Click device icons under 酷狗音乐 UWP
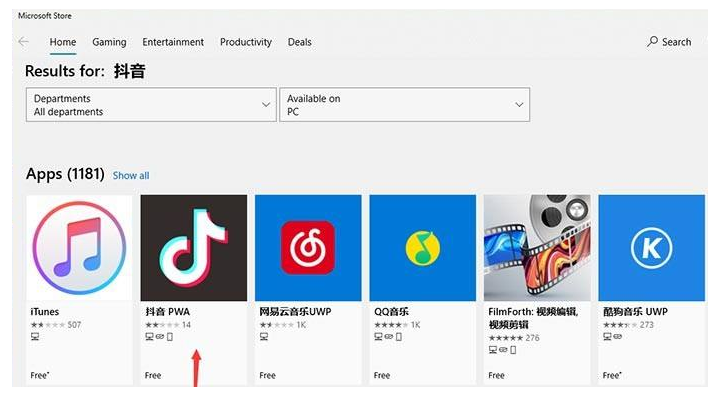The height and width of the screenshot is (397, 721). click(612, 337)
